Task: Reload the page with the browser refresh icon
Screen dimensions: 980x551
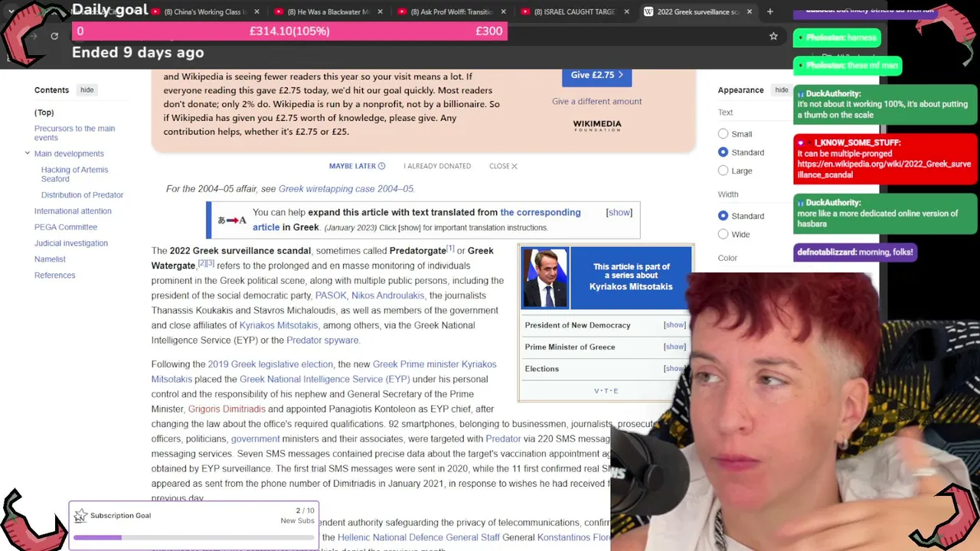Action: pyautogui.click(x=54, y=36)
